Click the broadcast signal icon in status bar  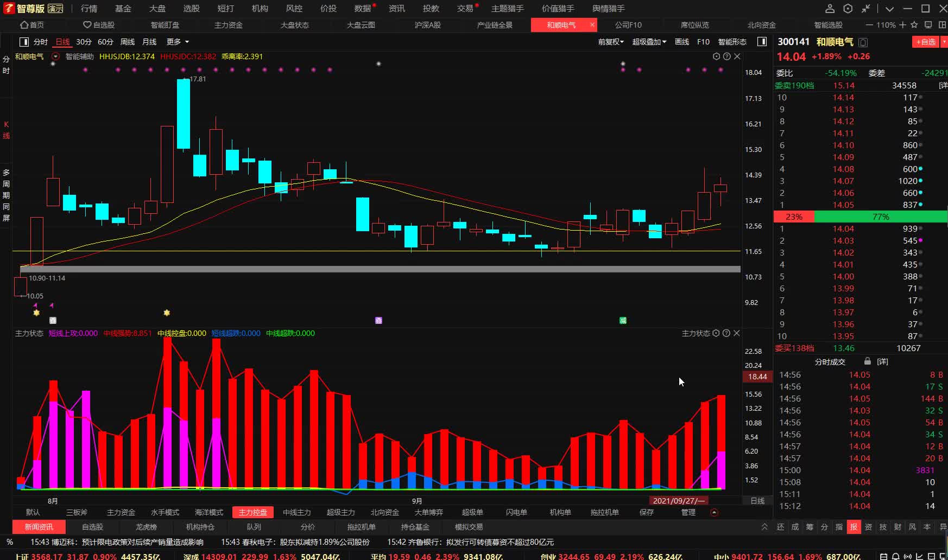[908, 557]
